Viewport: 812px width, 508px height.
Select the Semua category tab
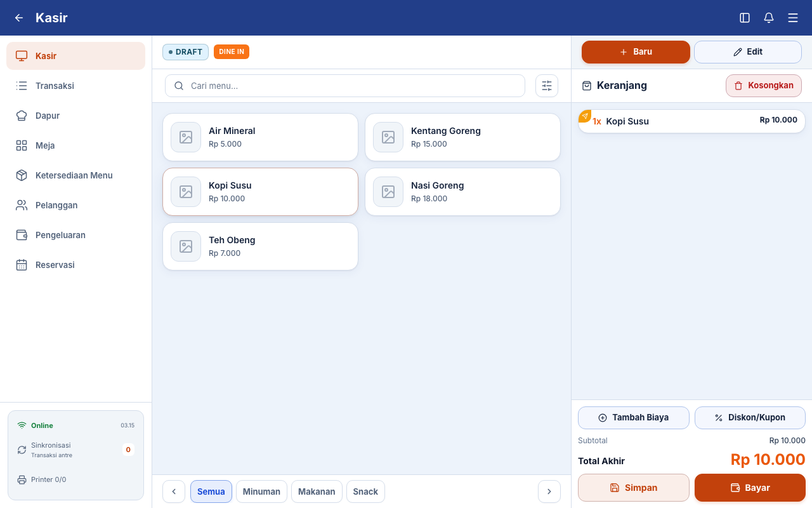click(x=211, y=491)
